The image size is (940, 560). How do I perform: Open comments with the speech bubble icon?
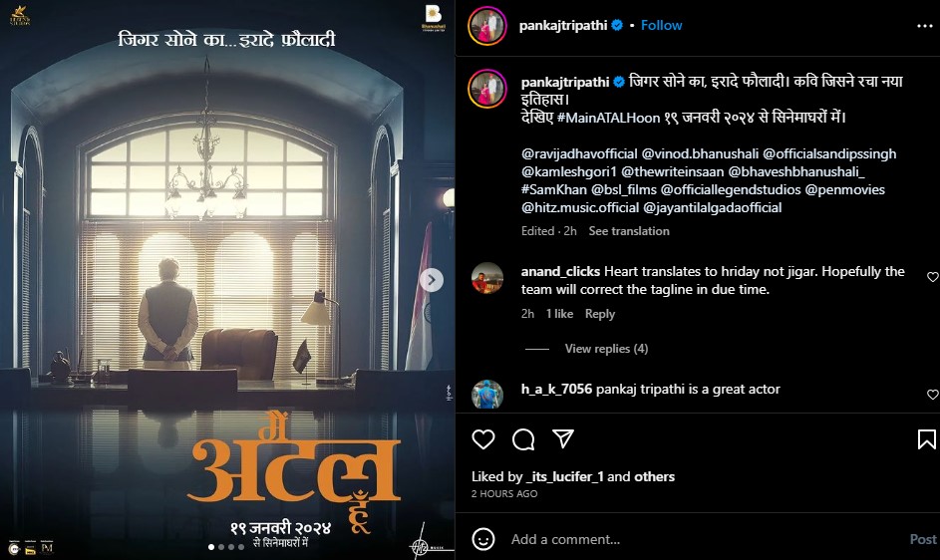[523, 439]
